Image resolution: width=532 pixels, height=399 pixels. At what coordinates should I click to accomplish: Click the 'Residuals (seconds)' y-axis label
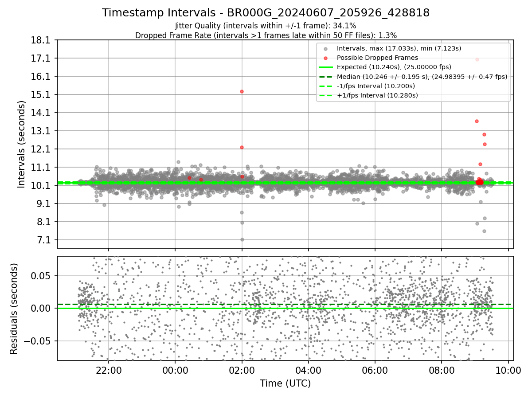14,309
